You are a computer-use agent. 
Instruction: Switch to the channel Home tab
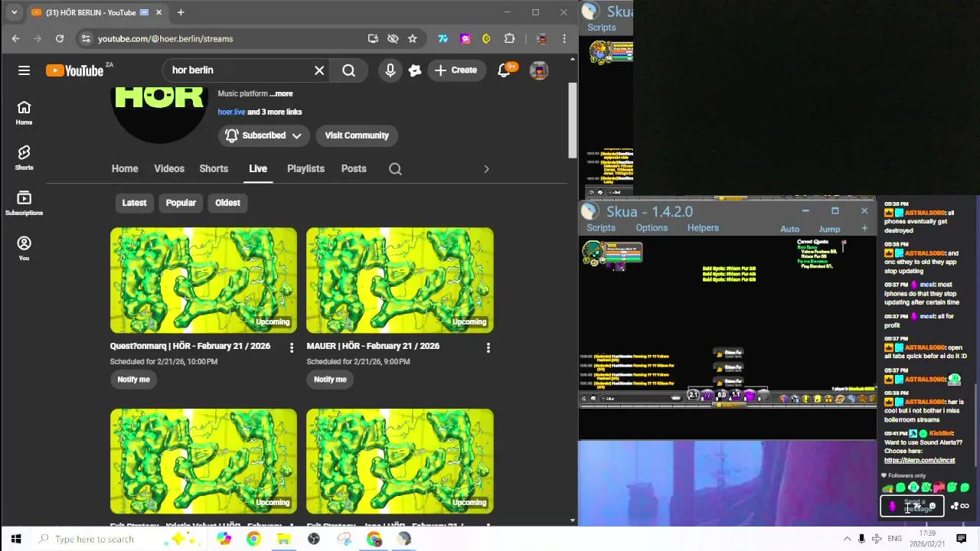coord(125,168)
